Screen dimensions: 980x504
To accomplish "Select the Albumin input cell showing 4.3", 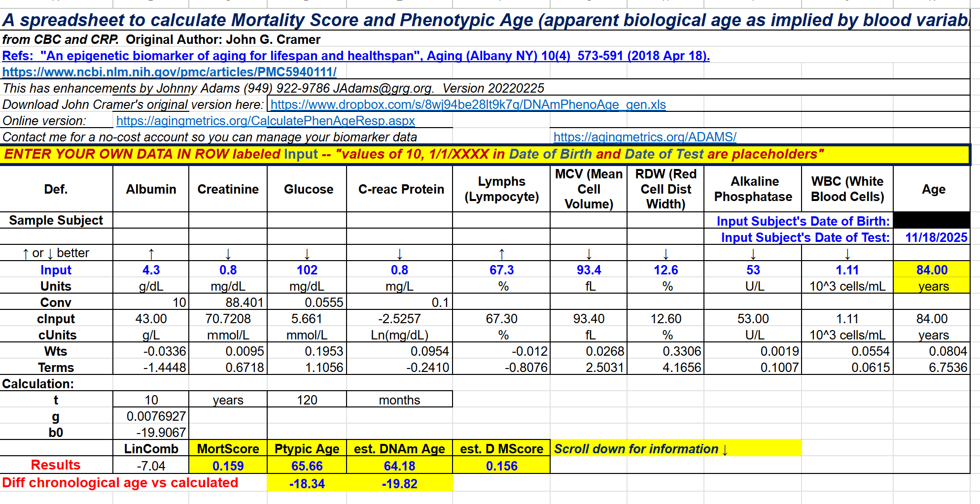I will (x=151, y=270).
